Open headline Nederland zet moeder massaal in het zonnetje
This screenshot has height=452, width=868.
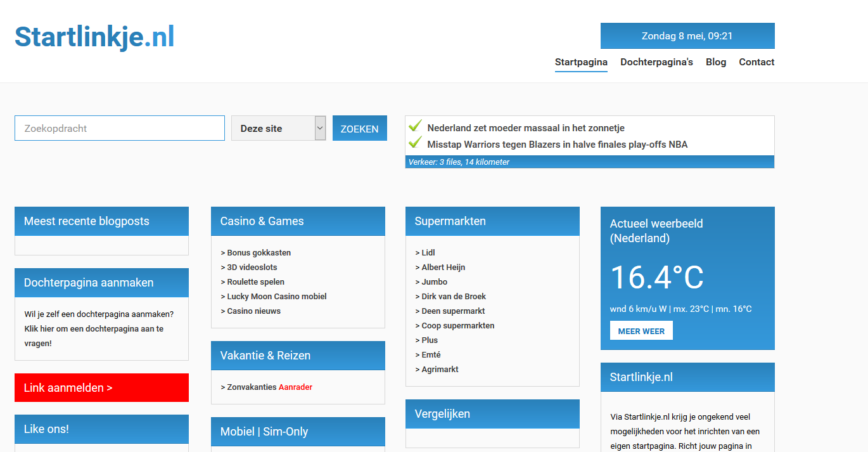pyautogui.click(x=526, y=128)
